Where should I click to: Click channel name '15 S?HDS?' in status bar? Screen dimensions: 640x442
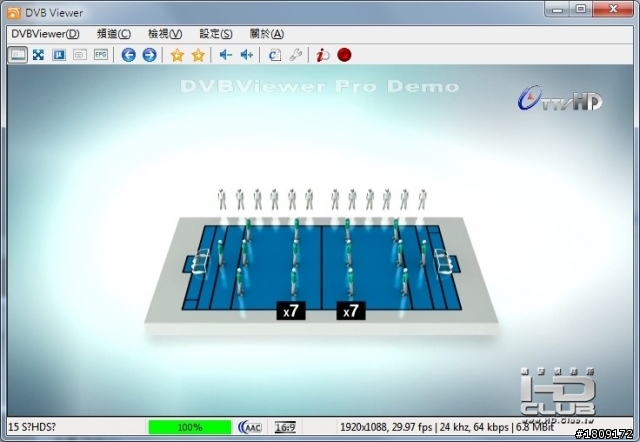pyautogui.click(x=32, y=427)
